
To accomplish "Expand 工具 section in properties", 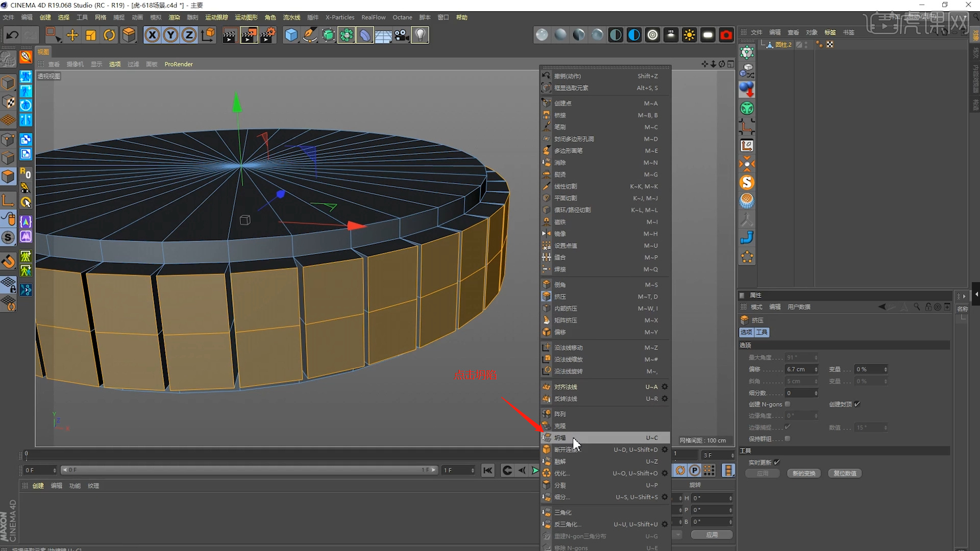I will click(x=745, y=450).
